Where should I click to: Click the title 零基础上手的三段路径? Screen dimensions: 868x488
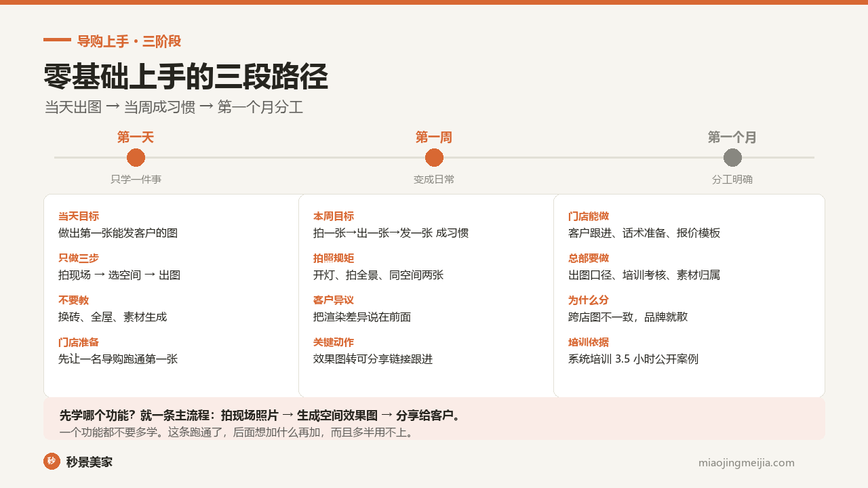tap(186, 77)
